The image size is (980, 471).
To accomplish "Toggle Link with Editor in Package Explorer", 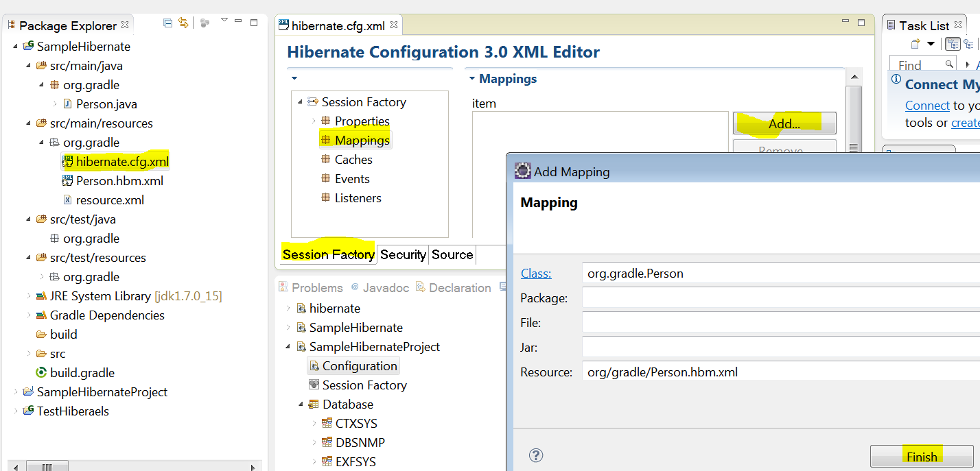I will coord(183,23).
